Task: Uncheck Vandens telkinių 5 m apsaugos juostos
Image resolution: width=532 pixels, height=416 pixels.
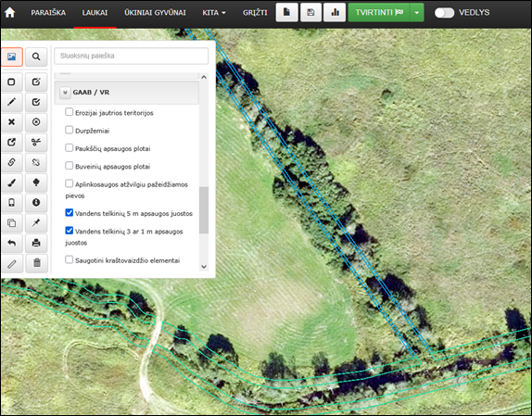Action: pyautogui.click(x=70, y=212)
